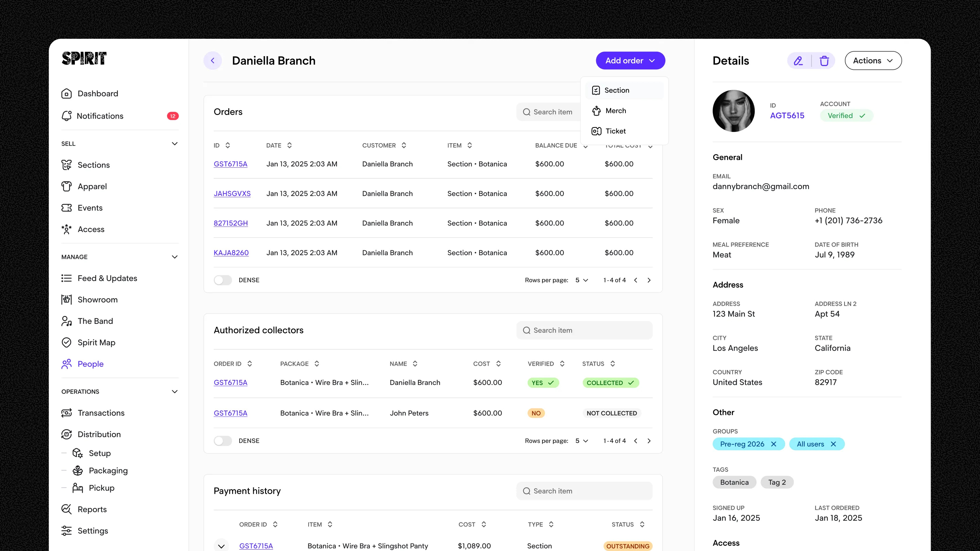Open the Actions dropdown

[873, 61]
